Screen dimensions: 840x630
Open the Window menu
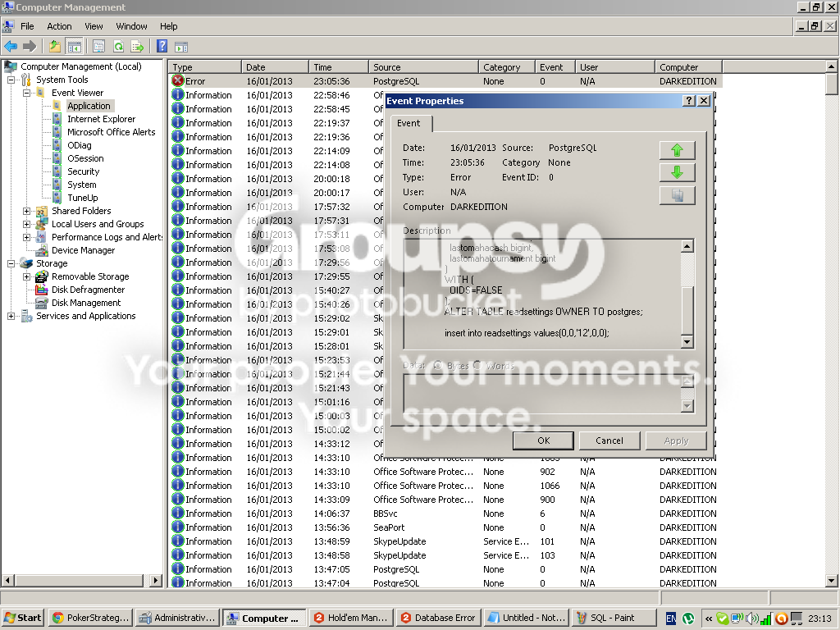click(131, 26)
